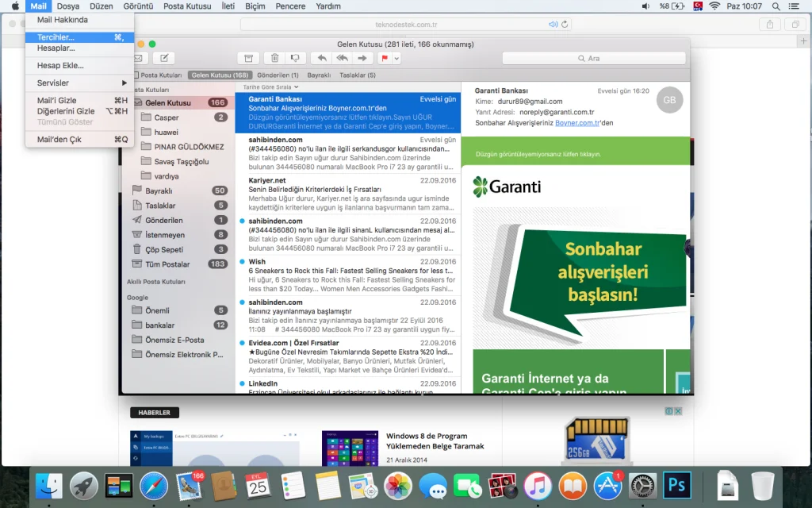Expand the Servisler submenu
The height and width of the screenshot is (508, 812).
tap(79, 83)
